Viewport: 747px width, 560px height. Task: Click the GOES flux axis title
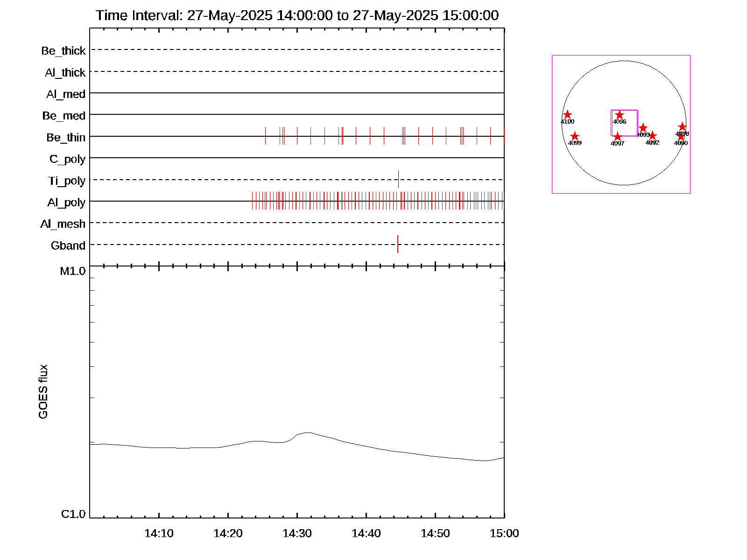[x=43, y=392]
